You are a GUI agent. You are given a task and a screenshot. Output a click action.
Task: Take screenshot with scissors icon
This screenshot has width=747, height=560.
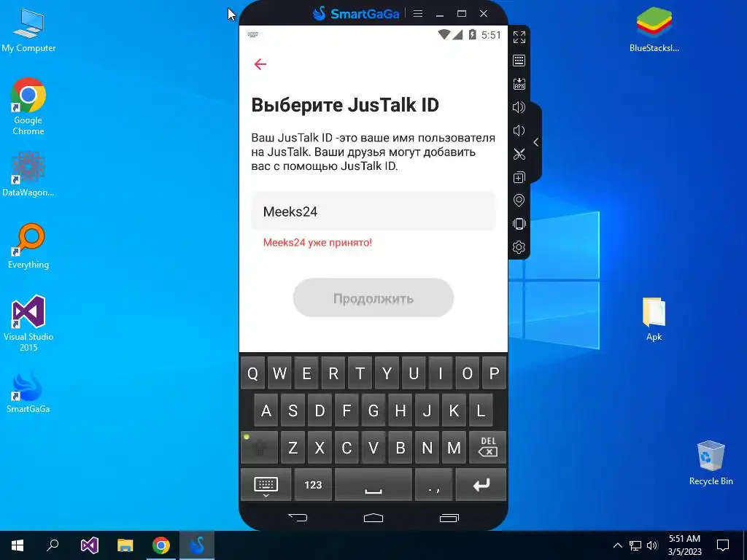(x=519, y=154)
